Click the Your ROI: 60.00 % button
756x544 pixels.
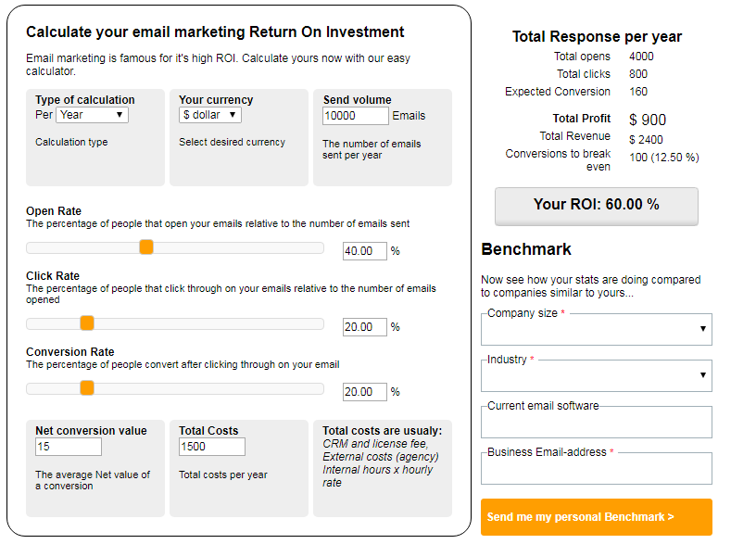597,206
